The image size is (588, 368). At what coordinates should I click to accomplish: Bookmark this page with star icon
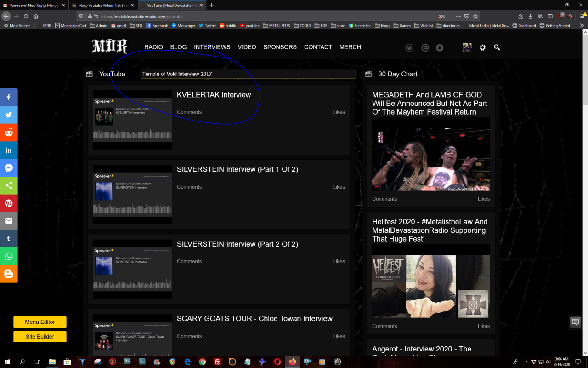475,16
